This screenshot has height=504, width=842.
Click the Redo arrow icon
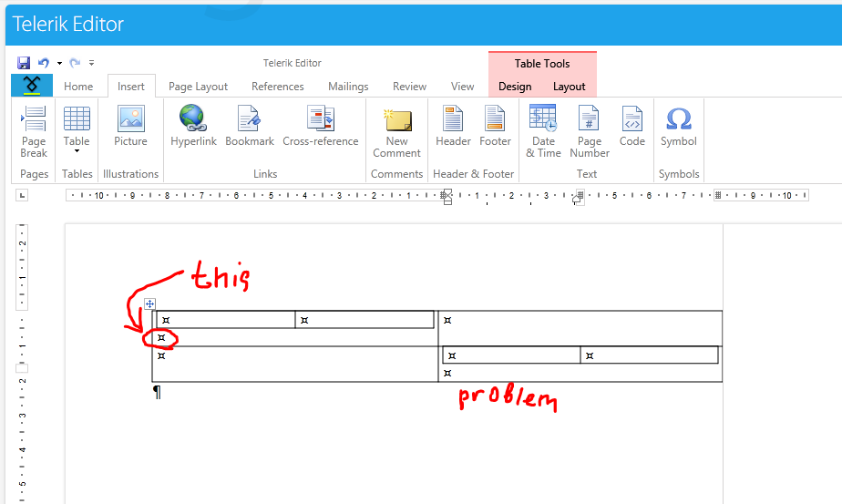75,63
